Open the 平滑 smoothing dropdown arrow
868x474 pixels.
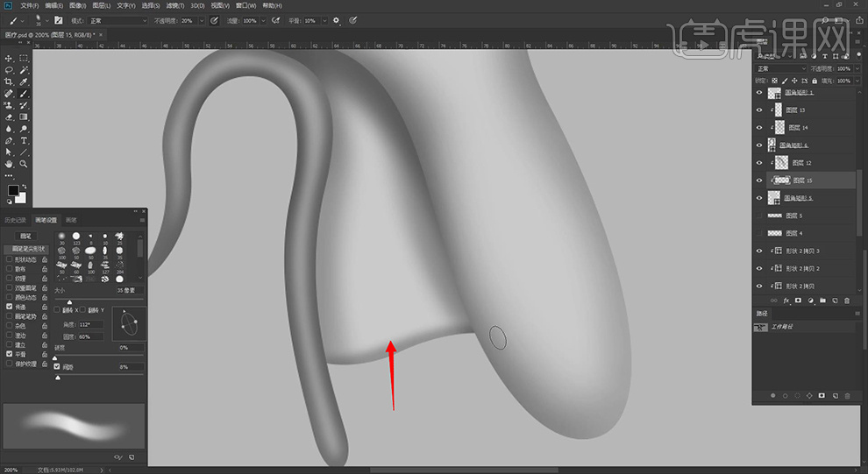324,20
